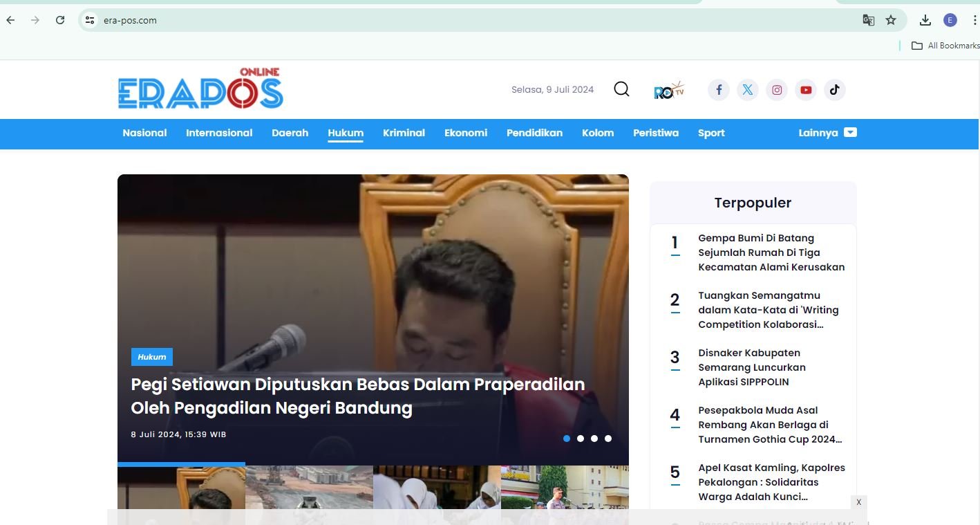
Task: Bookmark this page with the star icon
Action: [x=891, y=20]
